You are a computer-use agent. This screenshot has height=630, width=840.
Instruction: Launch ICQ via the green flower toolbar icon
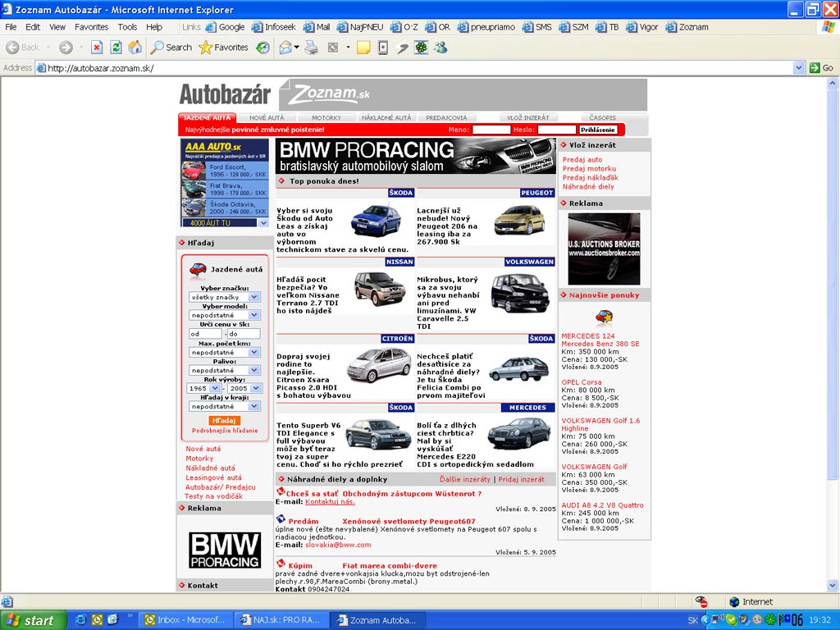[x=421, y=48]
